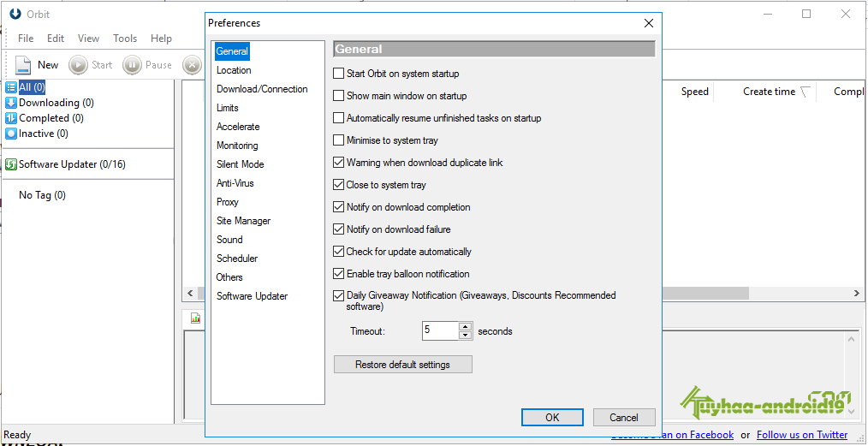
Task: Click Restore default settings button
Action: click(x=403, y=365)
